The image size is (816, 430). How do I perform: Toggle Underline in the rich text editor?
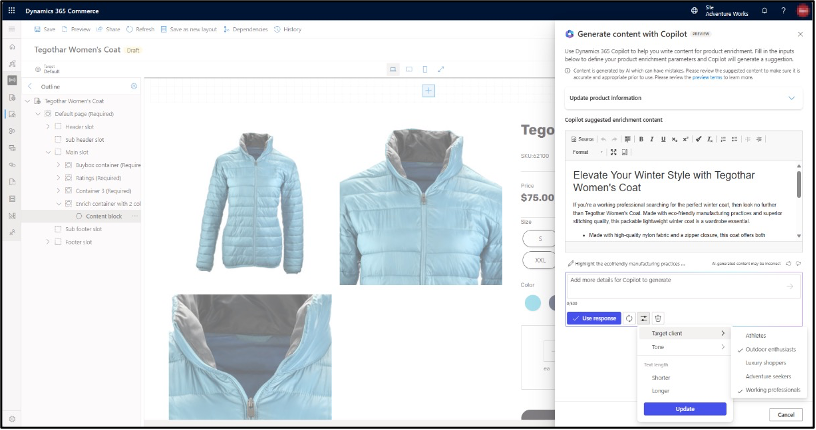(663, 139)
